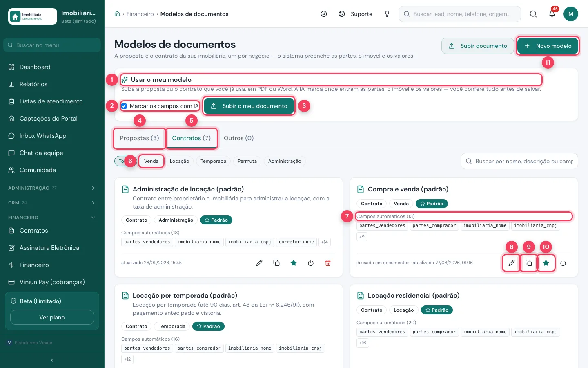Show the +14 more fields on Administração card

pos(325,242)
